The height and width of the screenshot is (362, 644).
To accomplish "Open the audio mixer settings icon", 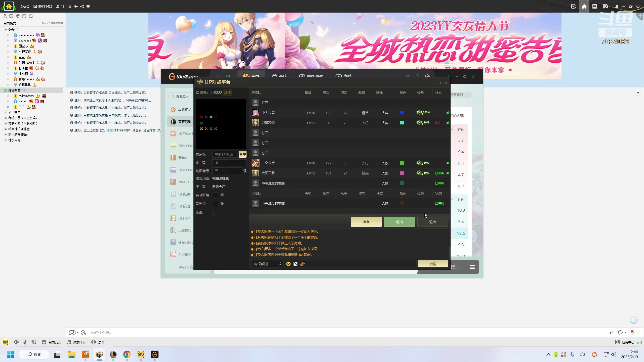I will 34,342.
